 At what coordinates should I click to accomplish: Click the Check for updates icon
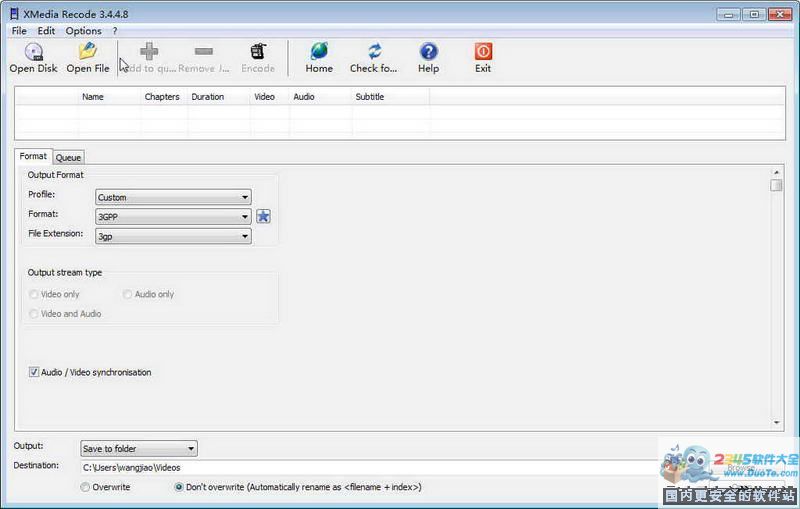point(374,52)
